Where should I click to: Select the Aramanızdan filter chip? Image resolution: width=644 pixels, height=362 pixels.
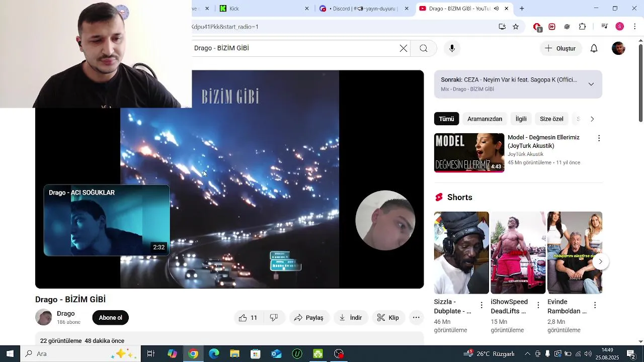[x=485, y=119]
